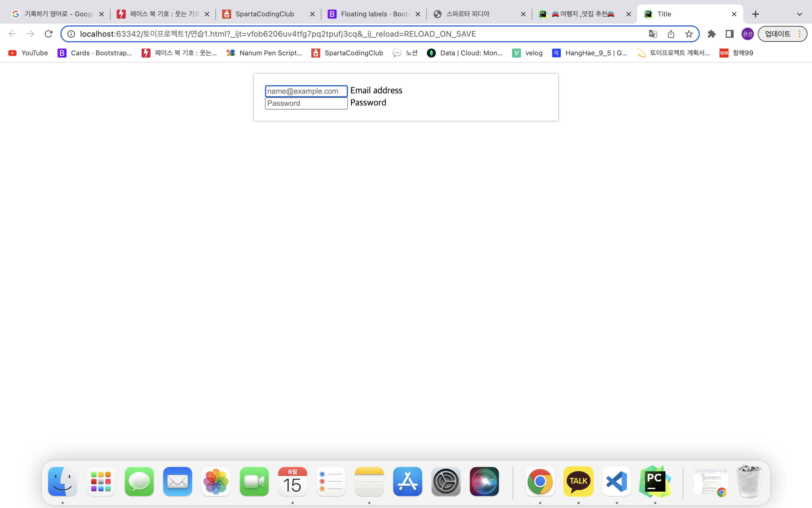
Task: Open KakaoTalk from the dock
Action: 579,481
